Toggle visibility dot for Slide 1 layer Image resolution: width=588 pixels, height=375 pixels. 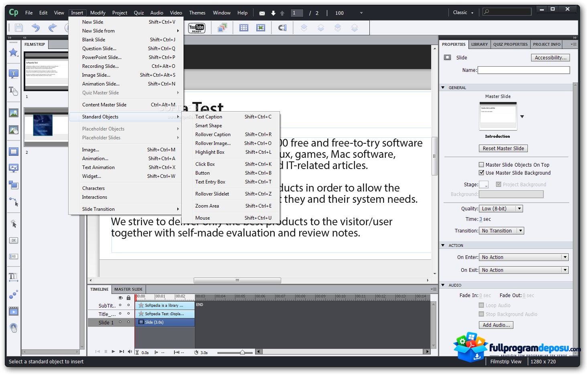click(x=120, y=322)
